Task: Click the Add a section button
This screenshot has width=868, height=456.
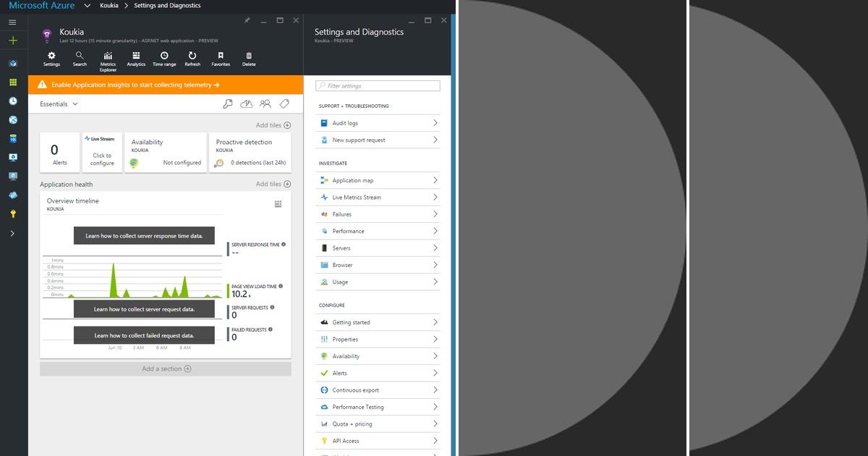Action: [166, 368]
